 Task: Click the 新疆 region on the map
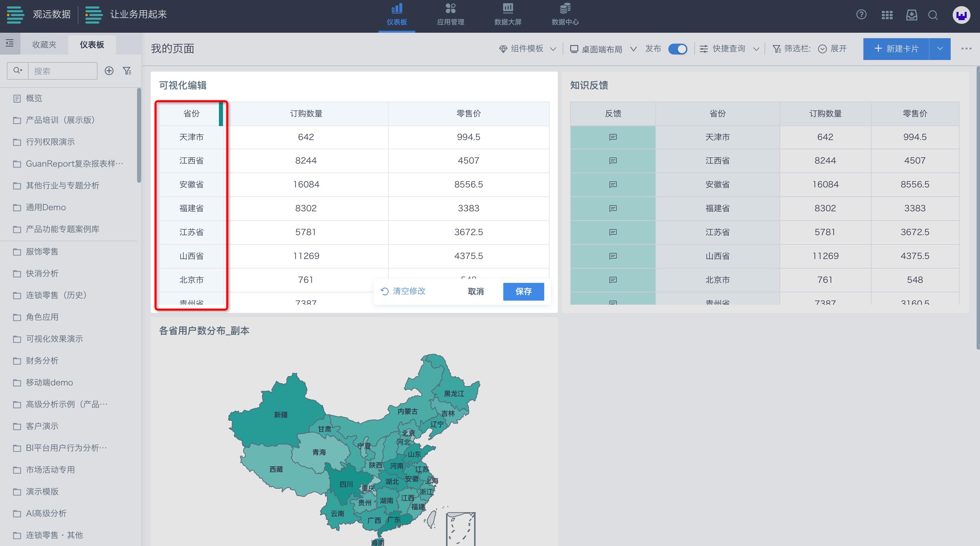tap(281, 415)
